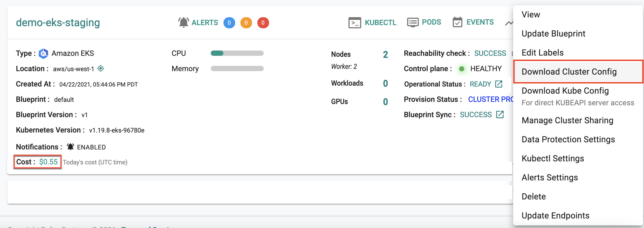Click the CLUSTER PROVISION status link

[x=491, y=99]
